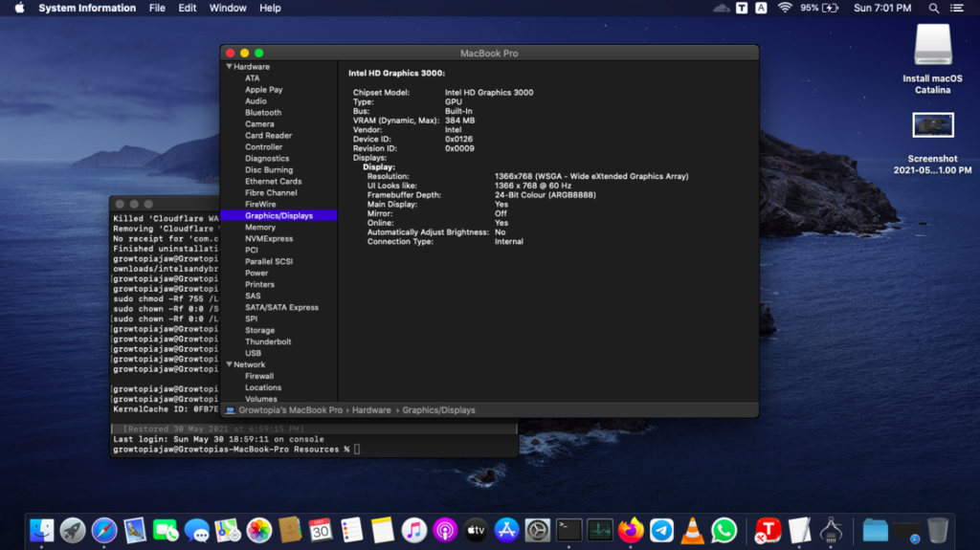Open TextEdit paper and pen icon in dock
Viewport: 980px width, 550px height.
799,531
